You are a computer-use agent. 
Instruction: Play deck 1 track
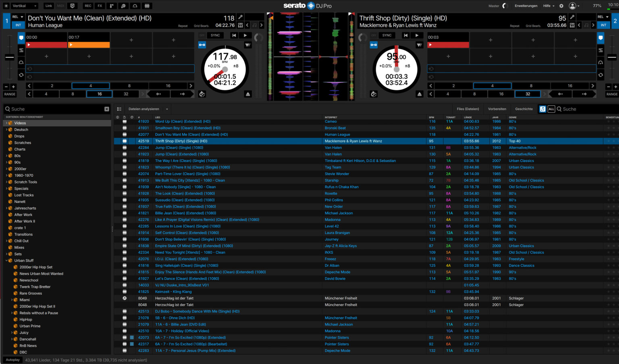245,35
